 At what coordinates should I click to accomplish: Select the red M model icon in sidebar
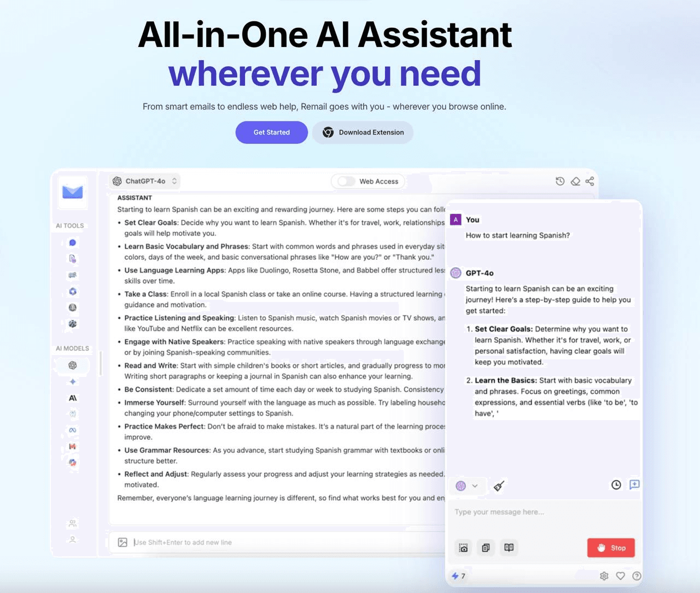coord(72,446)
